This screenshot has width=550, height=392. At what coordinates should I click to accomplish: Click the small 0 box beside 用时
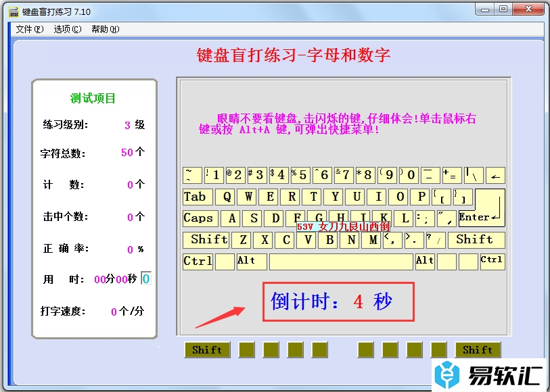coord(146,278)
